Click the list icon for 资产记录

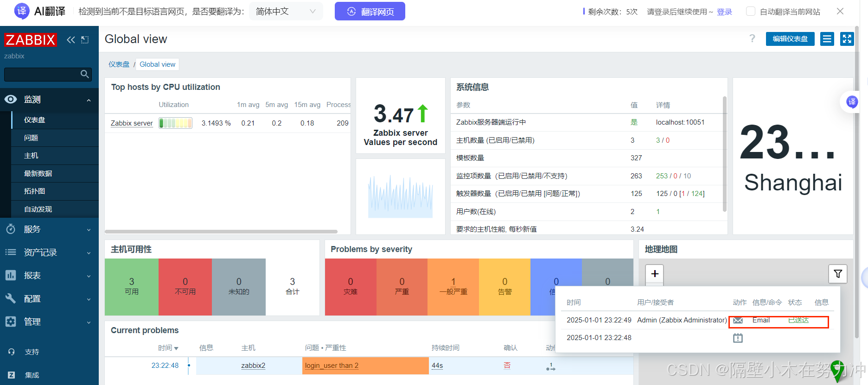point(11,252)
